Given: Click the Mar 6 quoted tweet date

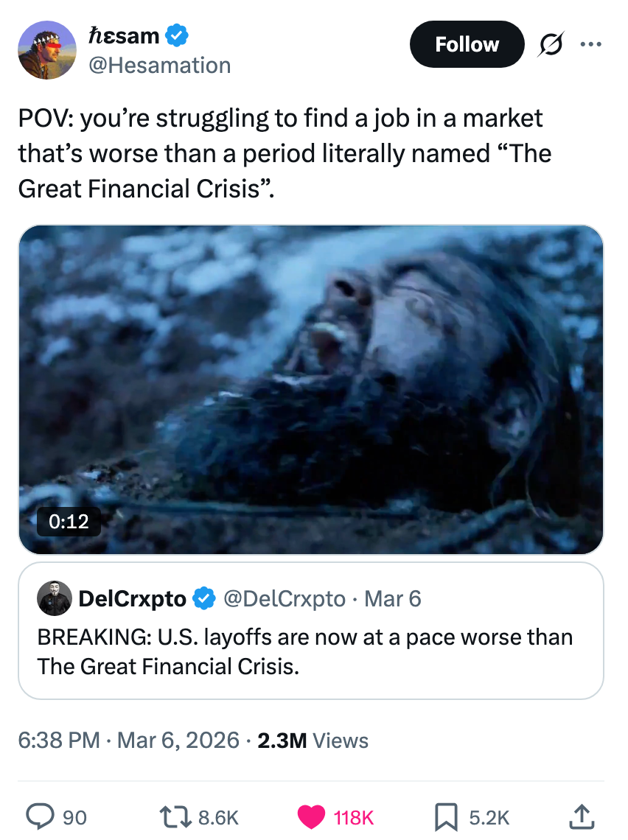Looking at the screenshot, I should (392, 599).
